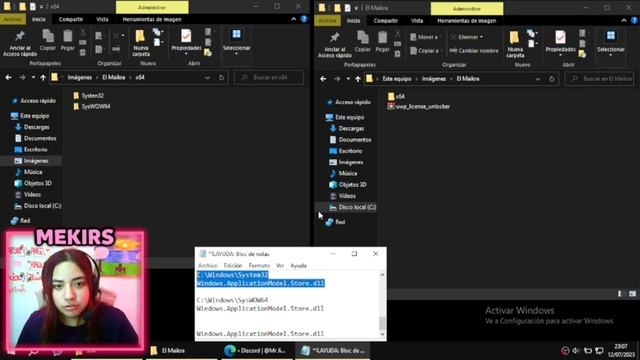640x360 pixels.
Task: Switch to Compartir tab in left window
Action: coord(71,19)
